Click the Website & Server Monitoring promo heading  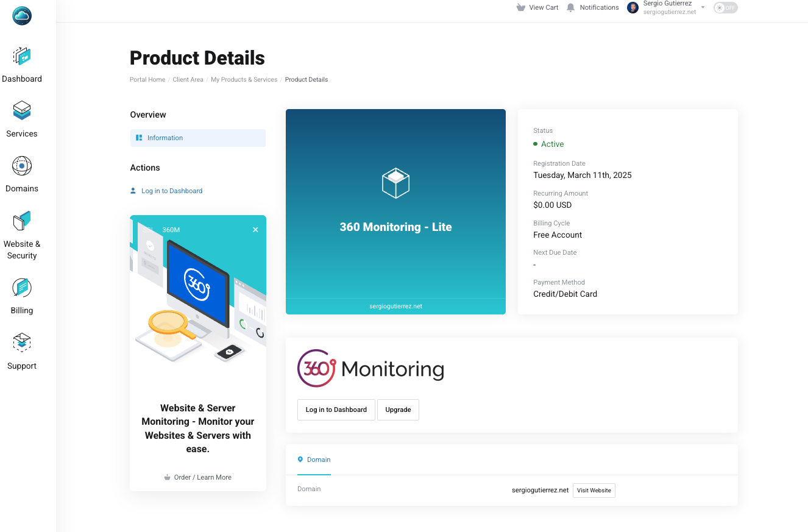coord(198,428)
